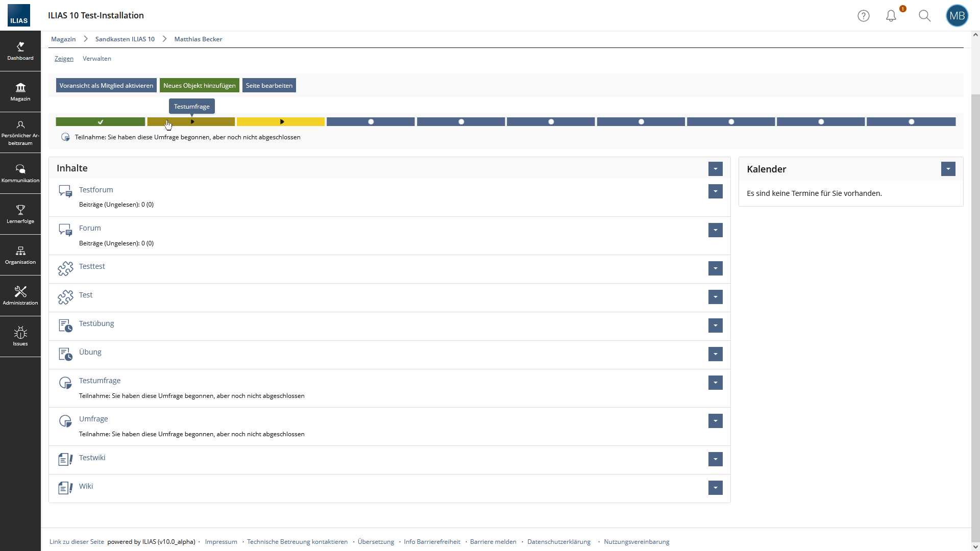Screen dimensions: 980x551
Task: Click Neues Objekt hinzufügen button
Action: (199, 86)
